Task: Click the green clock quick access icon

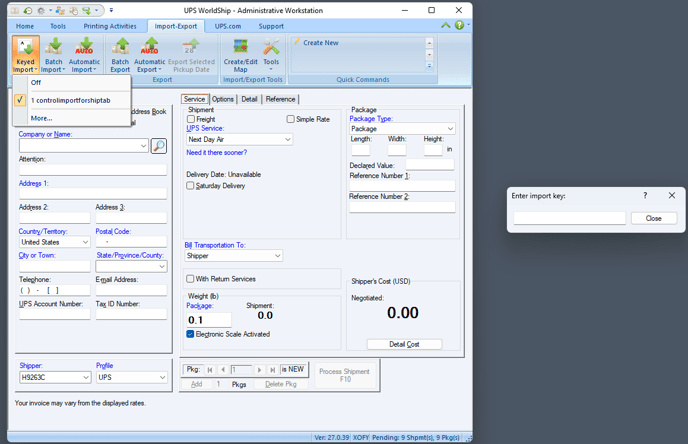Action: coord(28,10)
